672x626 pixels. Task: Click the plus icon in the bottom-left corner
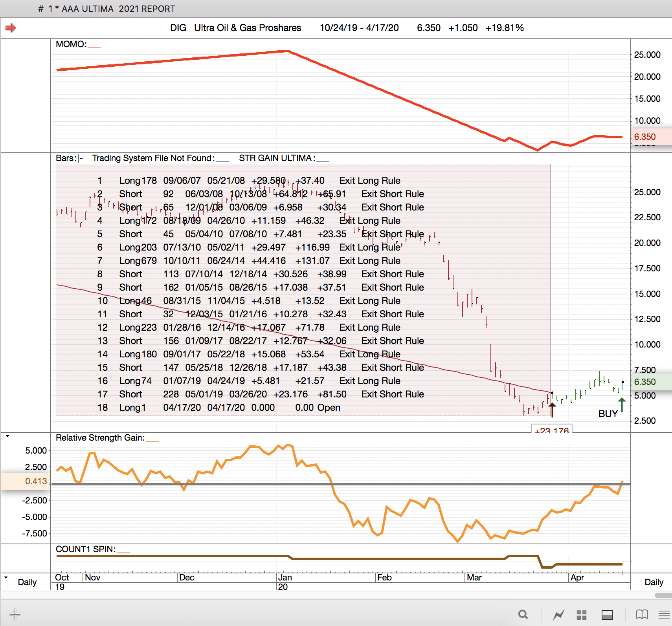[15, 614]
